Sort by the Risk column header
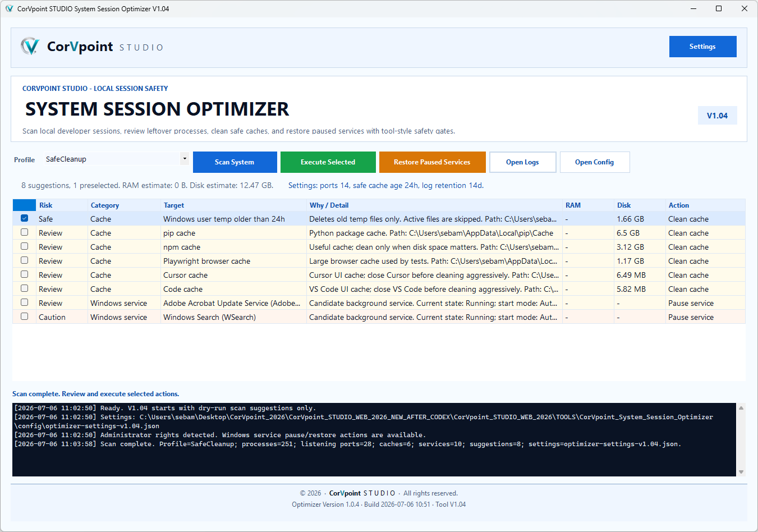 tap(62, 205)
